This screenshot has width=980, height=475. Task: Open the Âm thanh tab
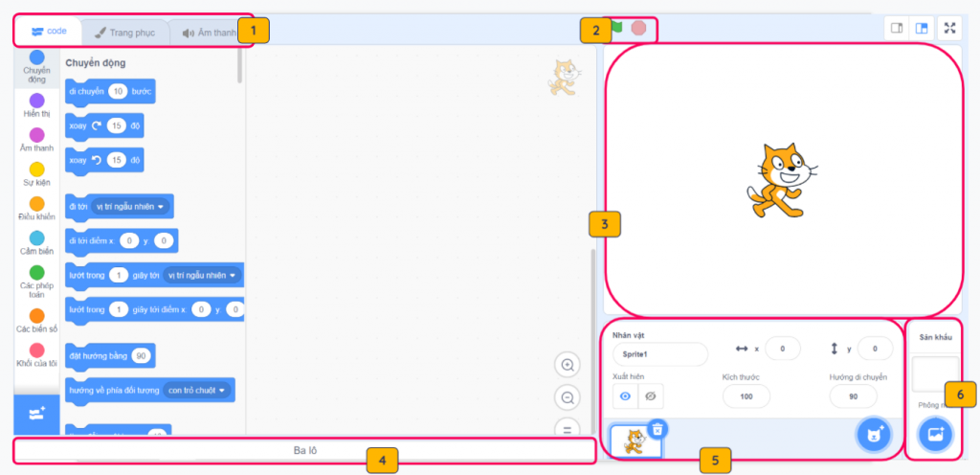209,33
